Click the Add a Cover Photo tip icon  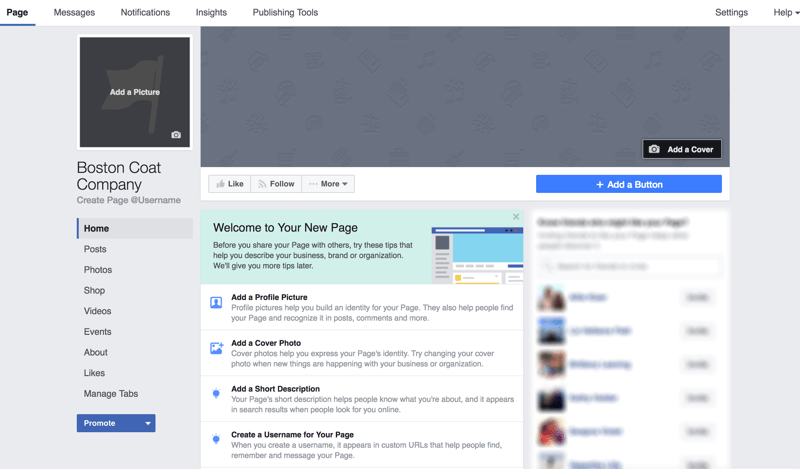pyautogui.click(x=216, y=348)
